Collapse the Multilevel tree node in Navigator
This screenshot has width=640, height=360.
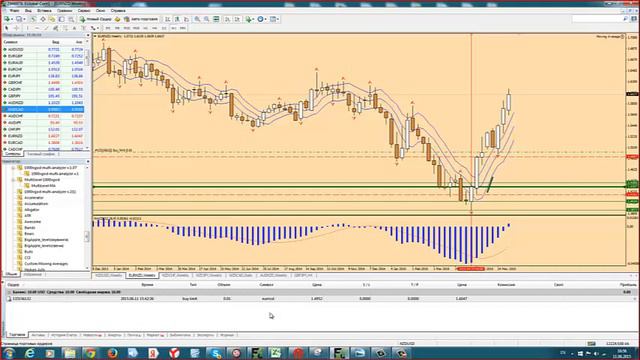(13, 180)
